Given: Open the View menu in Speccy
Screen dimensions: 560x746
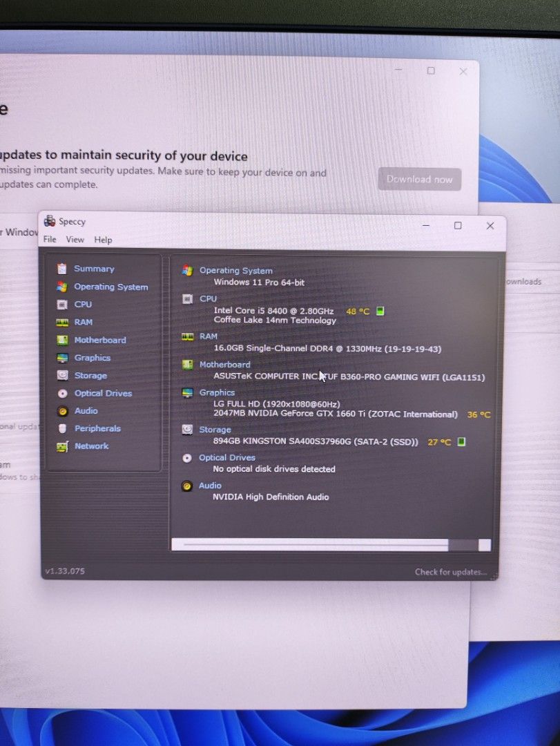Looking at the screenshot, I should [75, 240].
